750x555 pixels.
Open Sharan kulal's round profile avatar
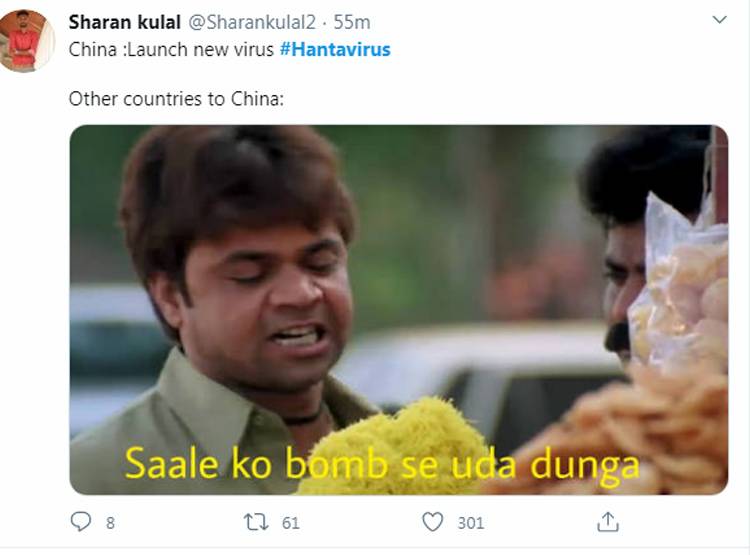click(x=27, y=41)
